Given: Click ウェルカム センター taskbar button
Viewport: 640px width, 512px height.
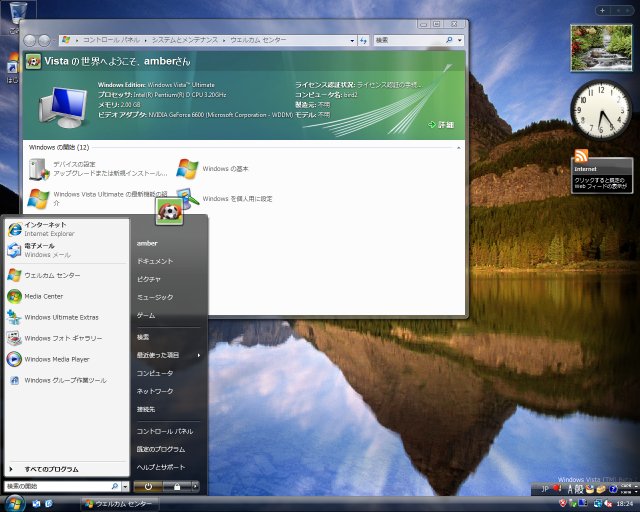Looking at the screenshot, I should 118,504.
